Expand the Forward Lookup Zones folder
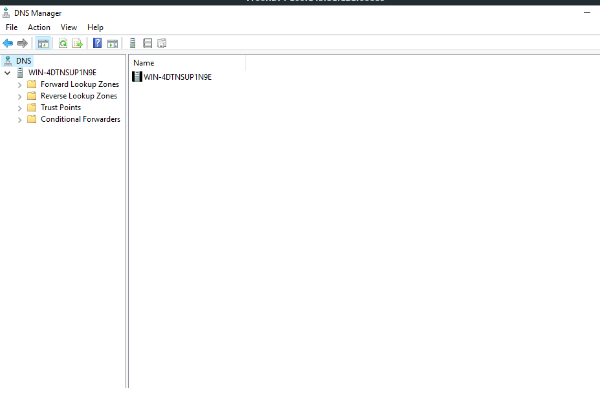Viewport: 601px width, 395px height. pyautogui.click(x=20, y=85)
